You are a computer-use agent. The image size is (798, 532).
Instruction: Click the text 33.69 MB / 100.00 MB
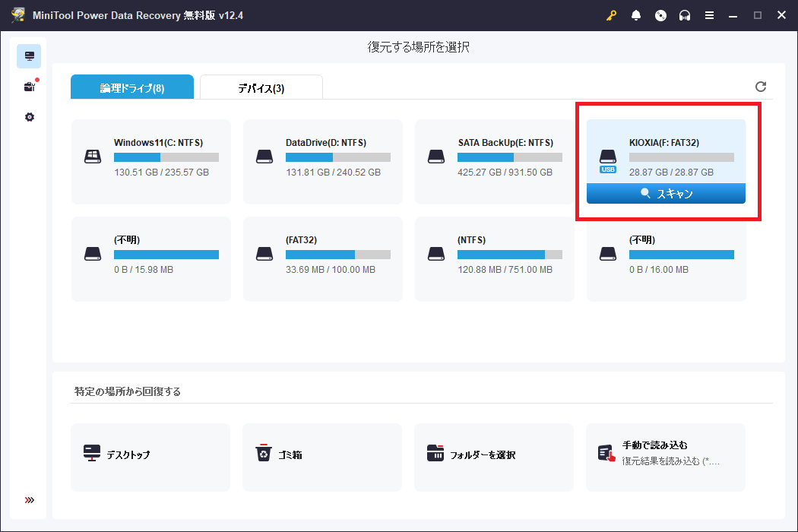(x=331, y=269)
